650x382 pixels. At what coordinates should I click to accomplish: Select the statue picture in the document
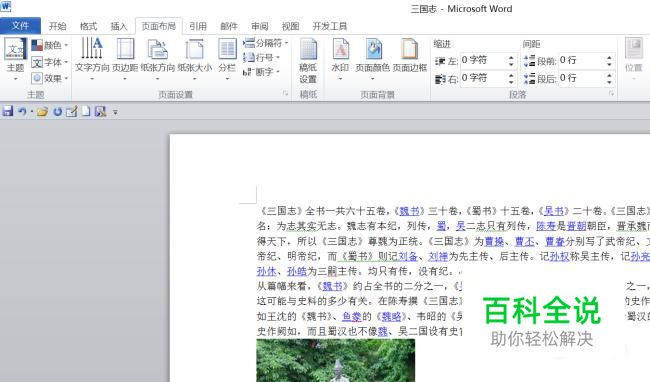click(x=335, y=360)
